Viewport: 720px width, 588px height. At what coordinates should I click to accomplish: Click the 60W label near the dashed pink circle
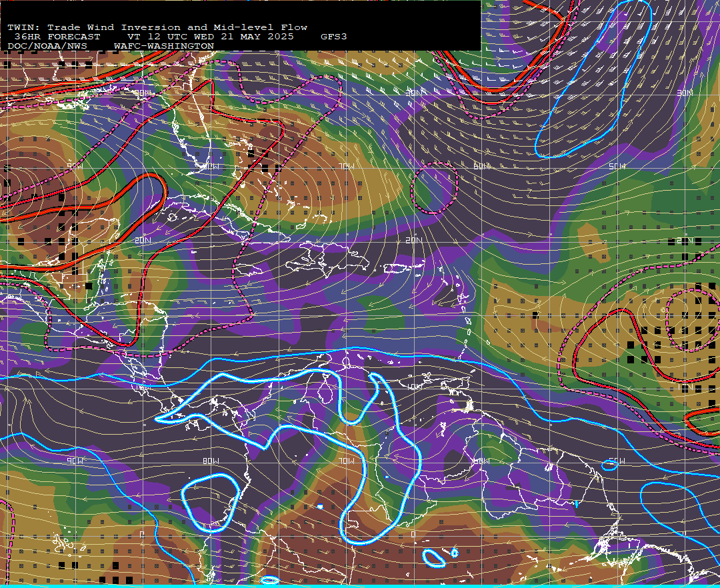482,166
